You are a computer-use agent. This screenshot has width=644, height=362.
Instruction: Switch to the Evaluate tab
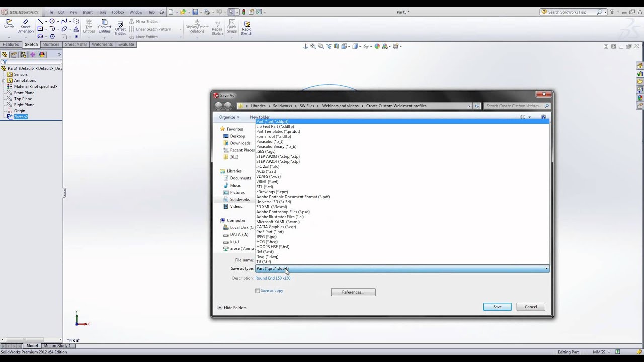click(126, 44)
